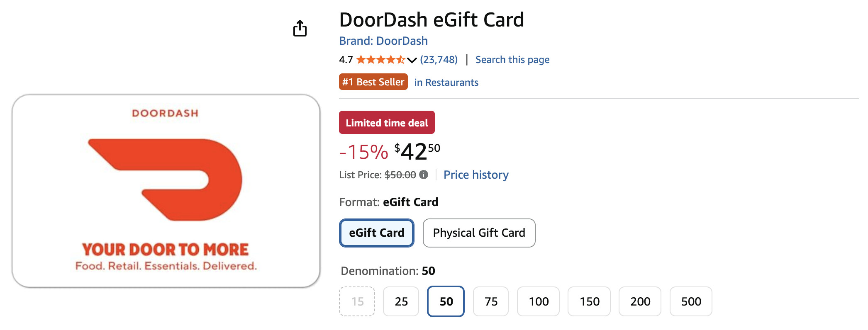
Task: Choose the 15 denomination option
Action: tap(357, 301)
